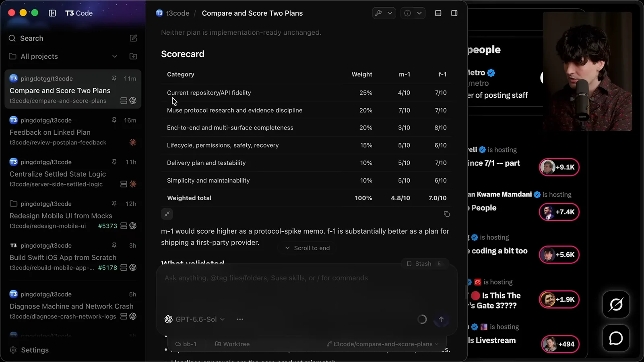This screenshot has width=644, height=362.
Task: Open the t3code/compare-and-score-plans branch dropdown
Action: click(x=383, y=344)
